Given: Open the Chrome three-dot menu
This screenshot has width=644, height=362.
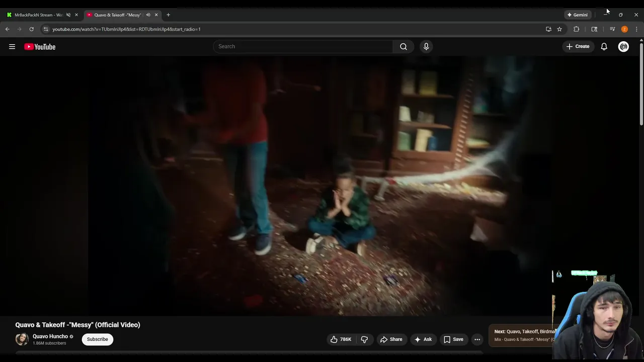Looking at the screenshot, I should tap(636, 29).
